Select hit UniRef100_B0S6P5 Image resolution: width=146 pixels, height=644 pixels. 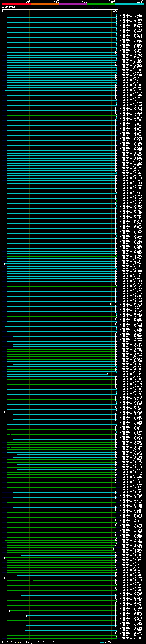coord(131,374)
